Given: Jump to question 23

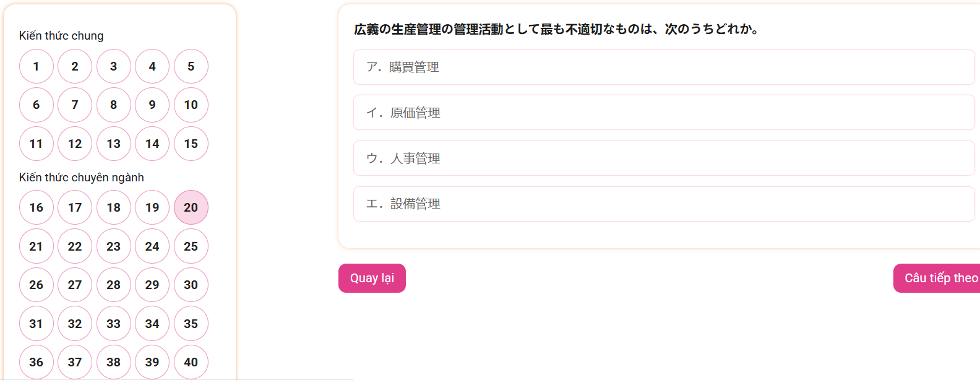Looking at the screenshot, I should (x=114, y=246).
